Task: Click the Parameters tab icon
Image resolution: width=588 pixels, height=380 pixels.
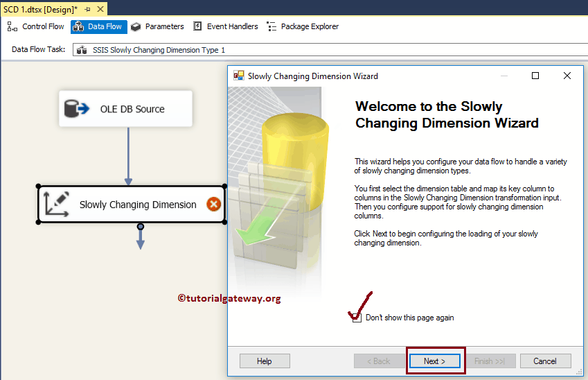Action: [x=135, y=26]
